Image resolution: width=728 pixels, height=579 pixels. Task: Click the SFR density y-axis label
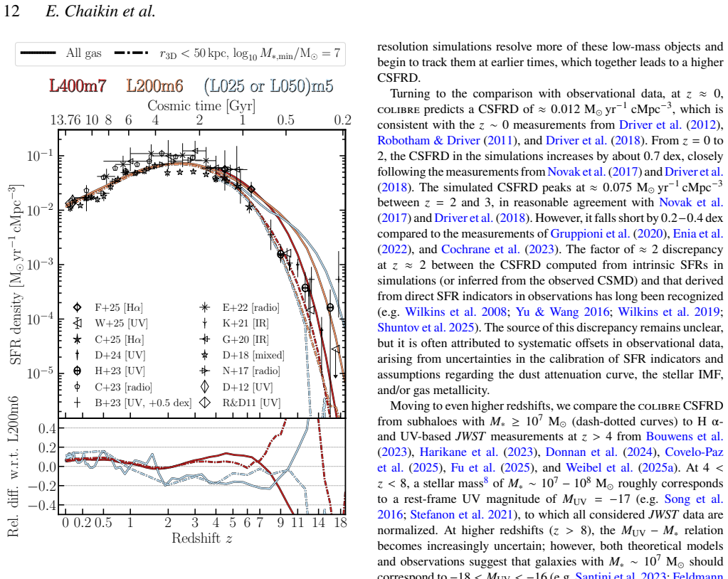[x=16, y=274]
